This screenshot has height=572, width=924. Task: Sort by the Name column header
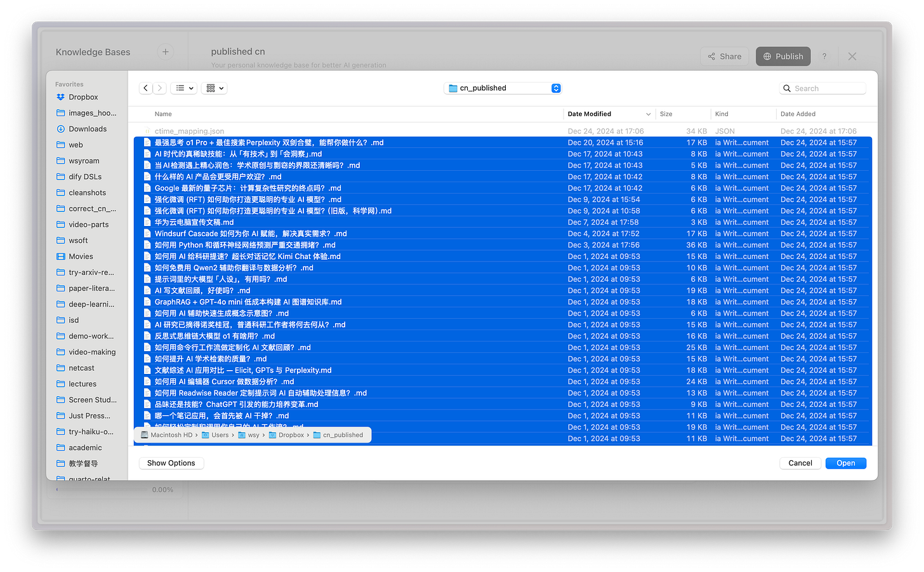(x=163, y=114)
